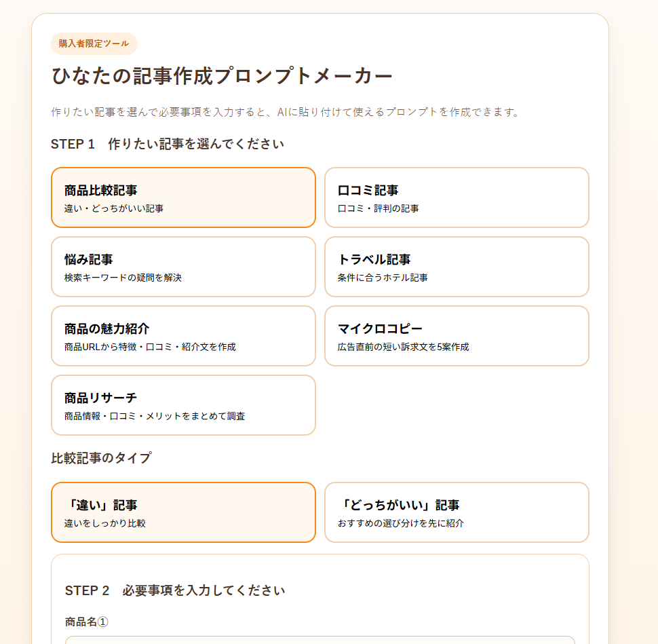Click the 商品名① input field
Image resolution: width=658 pixels, height=644 pixels.
pyautogui.click(x=320, y=640)
